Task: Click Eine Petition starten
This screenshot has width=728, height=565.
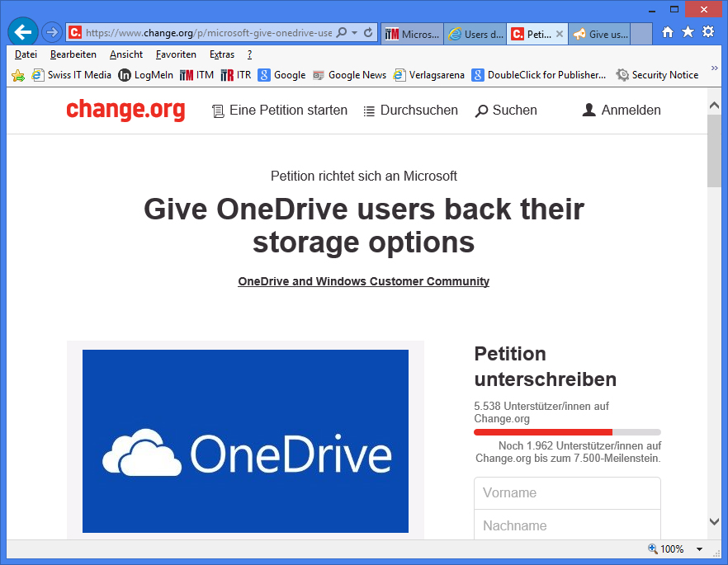Action: tap(280, 111)
